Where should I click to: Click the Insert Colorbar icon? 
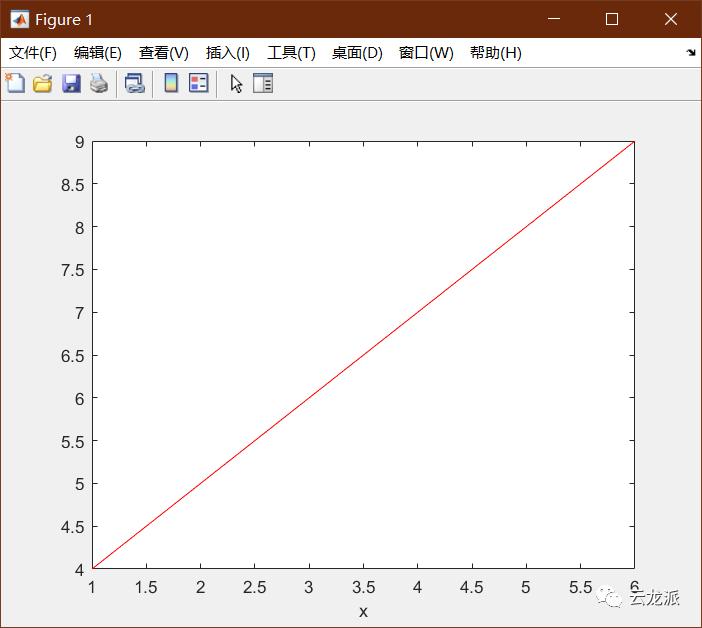tap(171, 83)
